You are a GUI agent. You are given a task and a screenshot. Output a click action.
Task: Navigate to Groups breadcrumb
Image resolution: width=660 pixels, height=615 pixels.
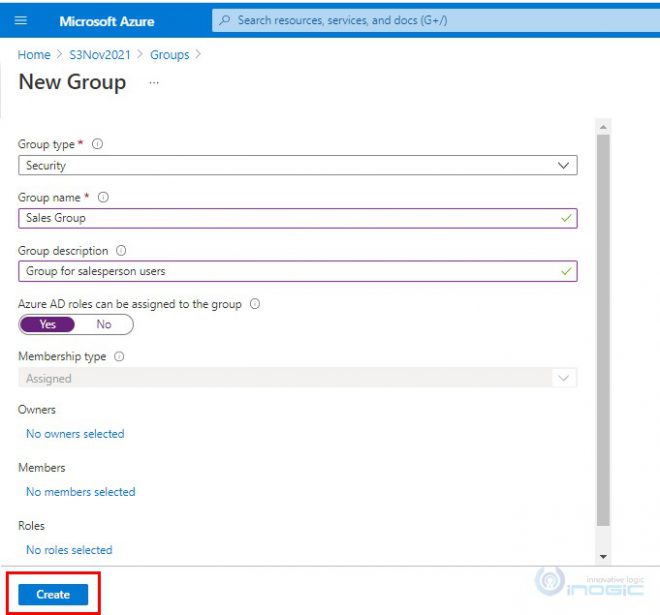pyautogui.click(x=169, y=55)
